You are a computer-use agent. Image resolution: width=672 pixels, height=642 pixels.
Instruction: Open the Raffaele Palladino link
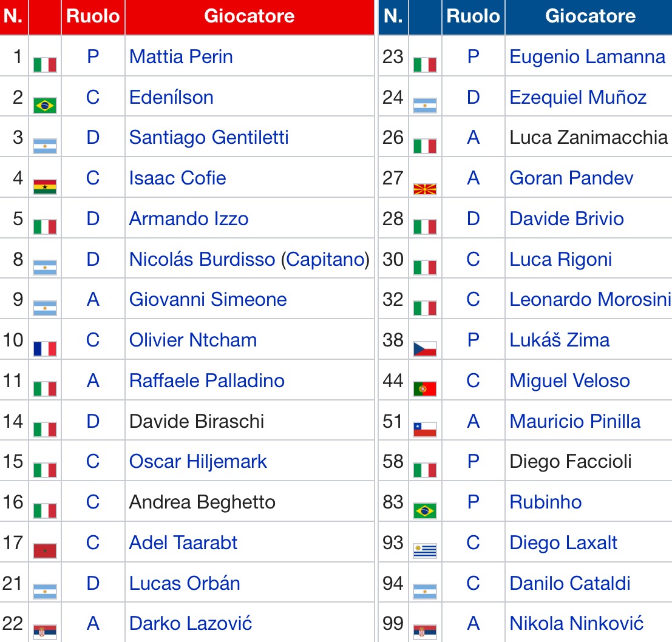[206, 380]
